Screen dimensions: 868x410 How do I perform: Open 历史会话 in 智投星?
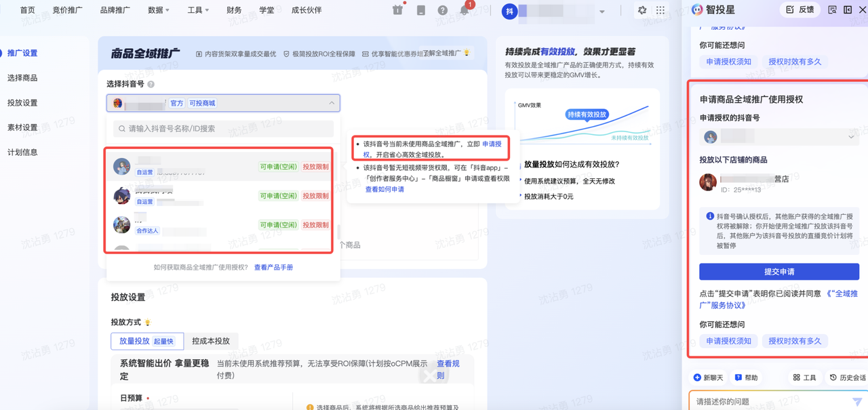(x=848, y=377)
